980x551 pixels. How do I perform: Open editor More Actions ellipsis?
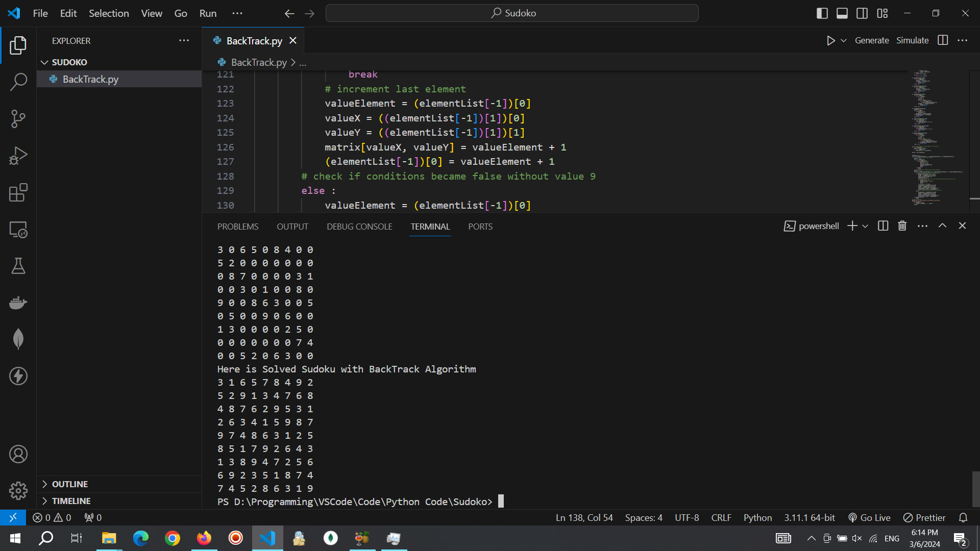[x=963, y=40]
